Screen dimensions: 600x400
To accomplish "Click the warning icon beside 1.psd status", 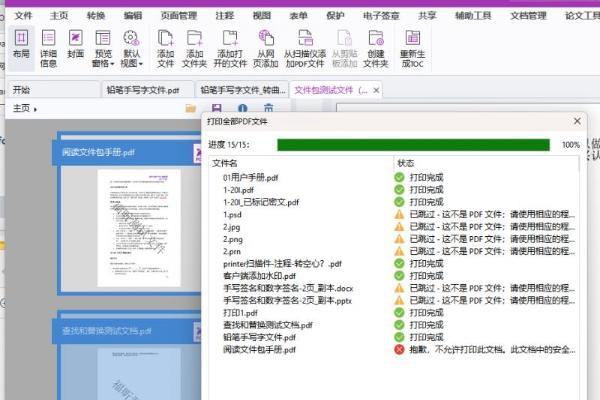I will (x=399, y=214).
